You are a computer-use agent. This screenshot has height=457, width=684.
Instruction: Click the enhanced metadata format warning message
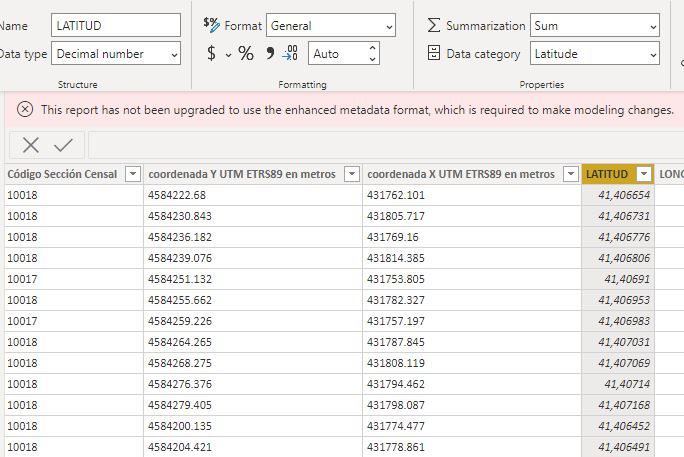tap(358, 109)
